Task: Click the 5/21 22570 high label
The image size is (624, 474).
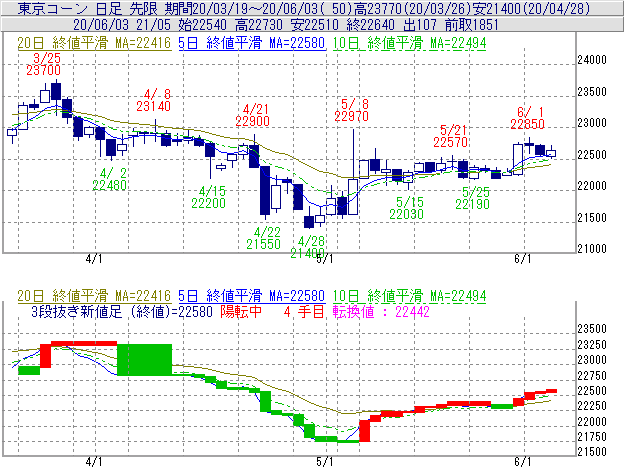Action: 450,136
